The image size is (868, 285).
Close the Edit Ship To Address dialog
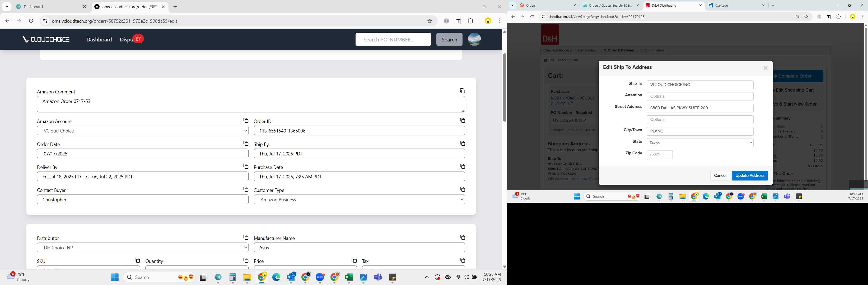tap(765, 68)
